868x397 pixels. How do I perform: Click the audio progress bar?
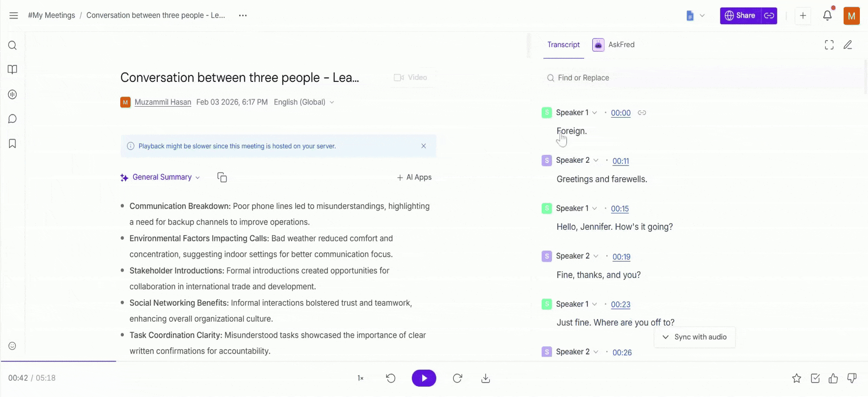pos(434,361)
